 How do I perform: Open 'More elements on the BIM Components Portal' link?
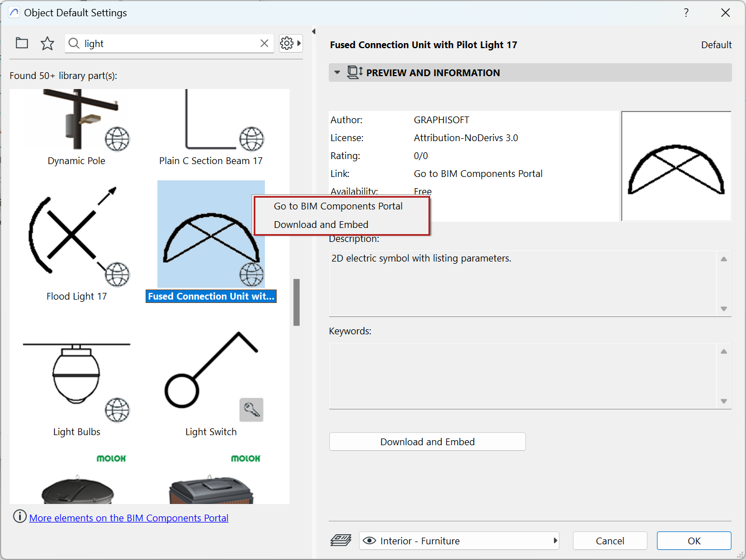coord(129,518)
